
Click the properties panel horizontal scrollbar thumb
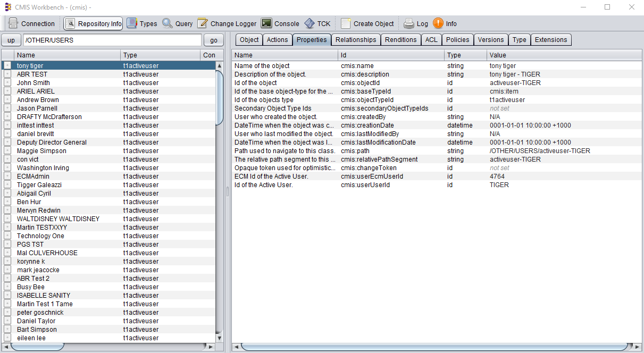433,347
